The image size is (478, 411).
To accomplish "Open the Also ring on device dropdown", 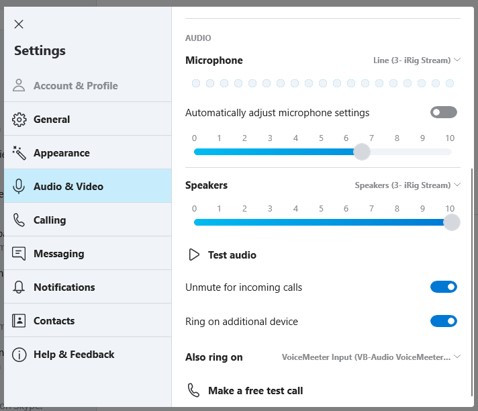I will 371,357.
